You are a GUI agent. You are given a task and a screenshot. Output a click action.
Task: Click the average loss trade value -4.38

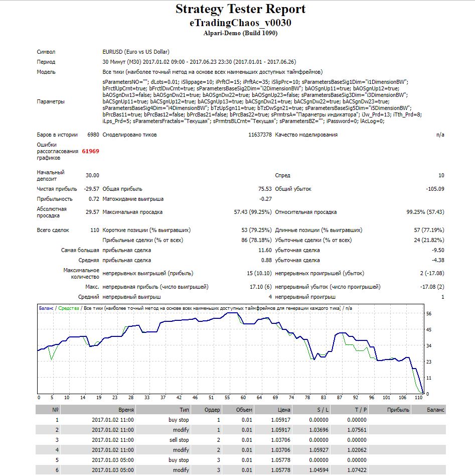pyautogui.click(x=438, y=260)
